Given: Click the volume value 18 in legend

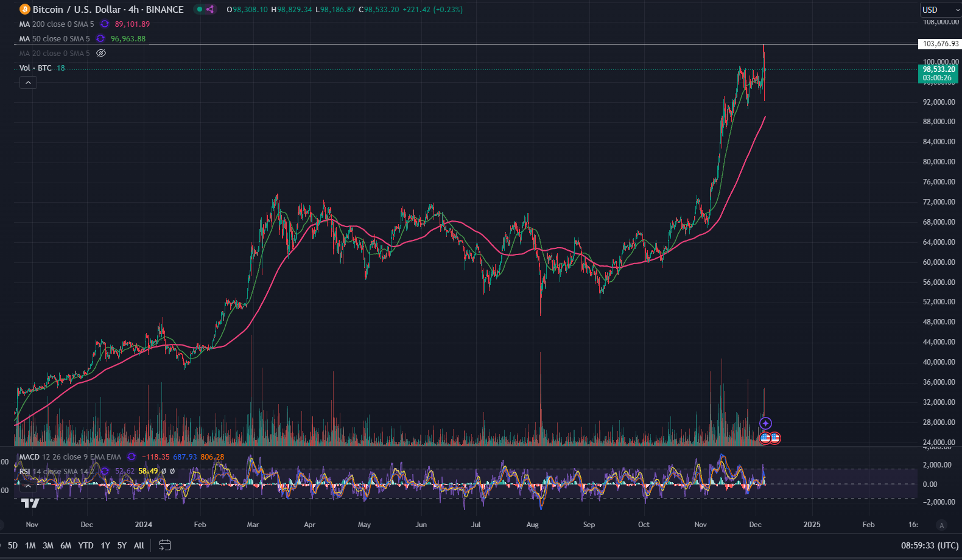Looking at the screenshot, I should click(61, 68).
